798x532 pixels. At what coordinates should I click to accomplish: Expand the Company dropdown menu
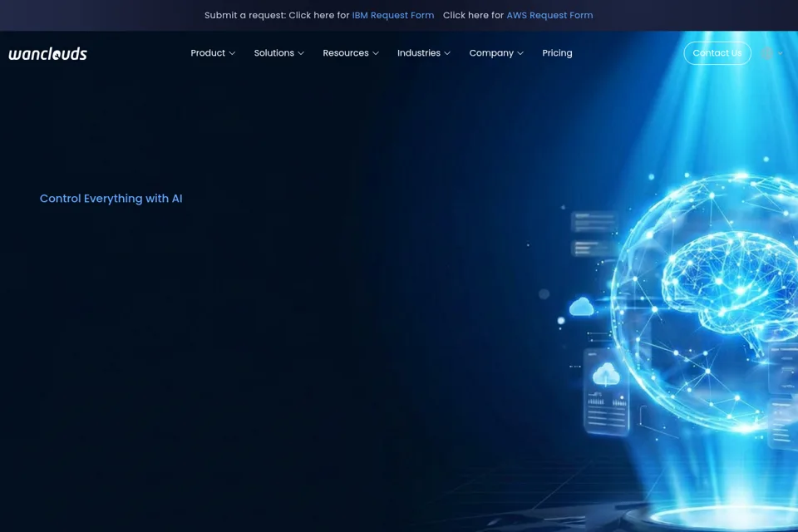496,53
